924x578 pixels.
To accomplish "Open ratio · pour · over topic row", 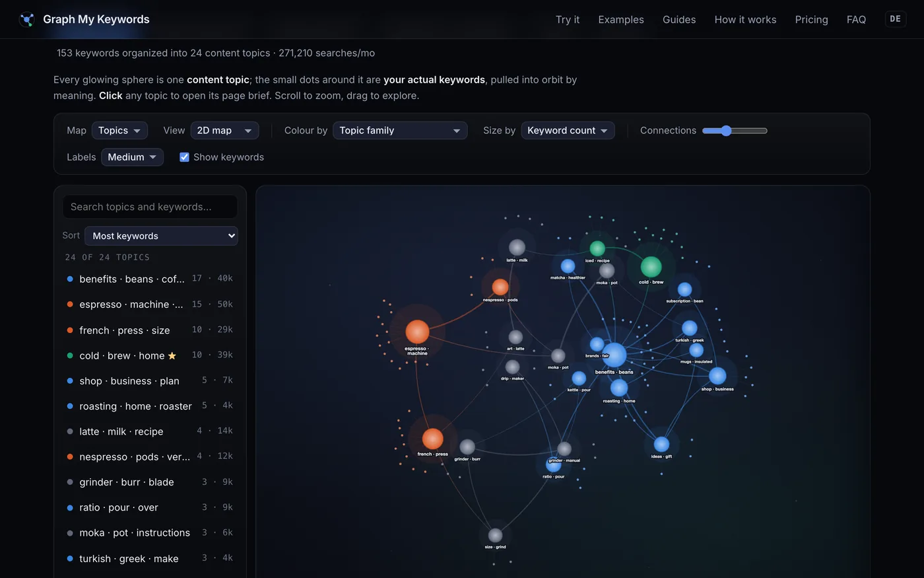I will 150,507.
